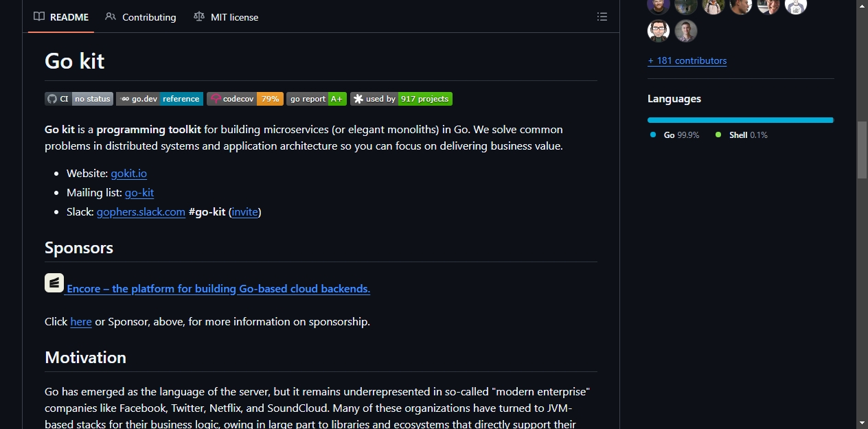The image size is (868, 429).
Task: Click the Encore sponsor logo icon
Action: 54,283
